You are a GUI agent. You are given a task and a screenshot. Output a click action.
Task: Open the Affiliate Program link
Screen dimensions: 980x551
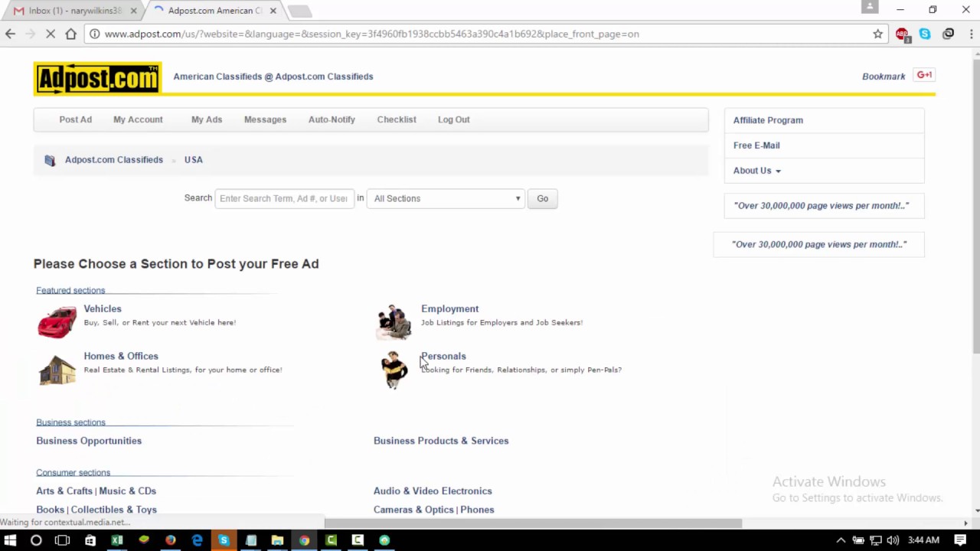pyautogui.click(x=768, y=120)
